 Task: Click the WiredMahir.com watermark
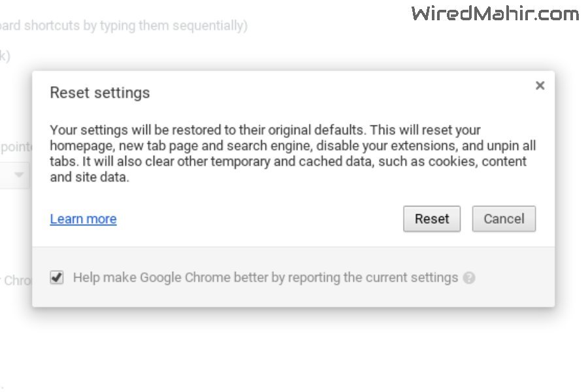pyautogui.click(x=495, y=14)
